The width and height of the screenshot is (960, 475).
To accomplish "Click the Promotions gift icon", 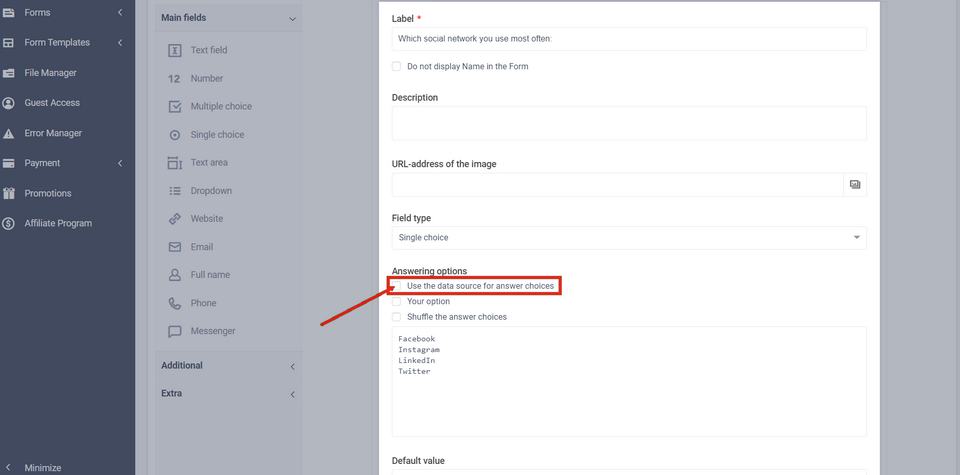I will [x=9, y=193].
